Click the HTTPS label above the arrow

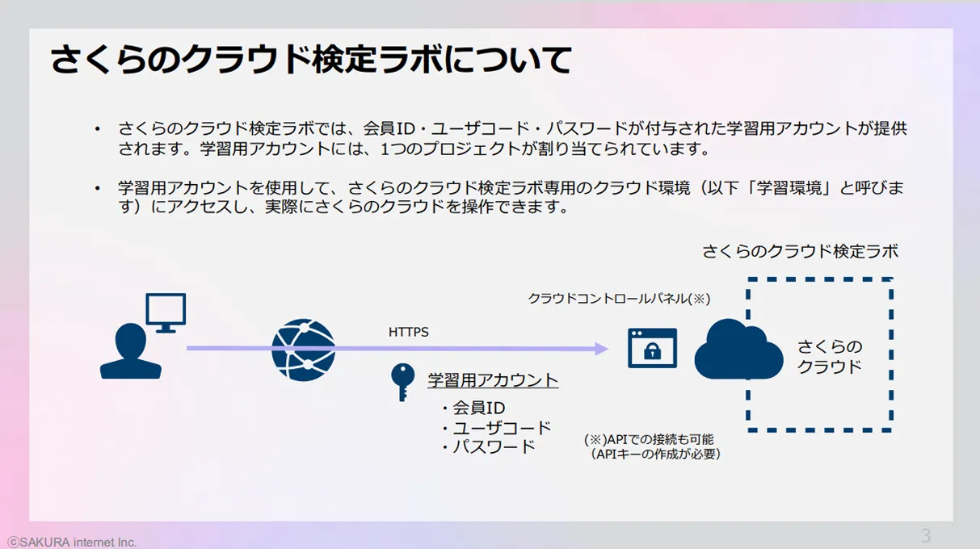pos(408,332)
